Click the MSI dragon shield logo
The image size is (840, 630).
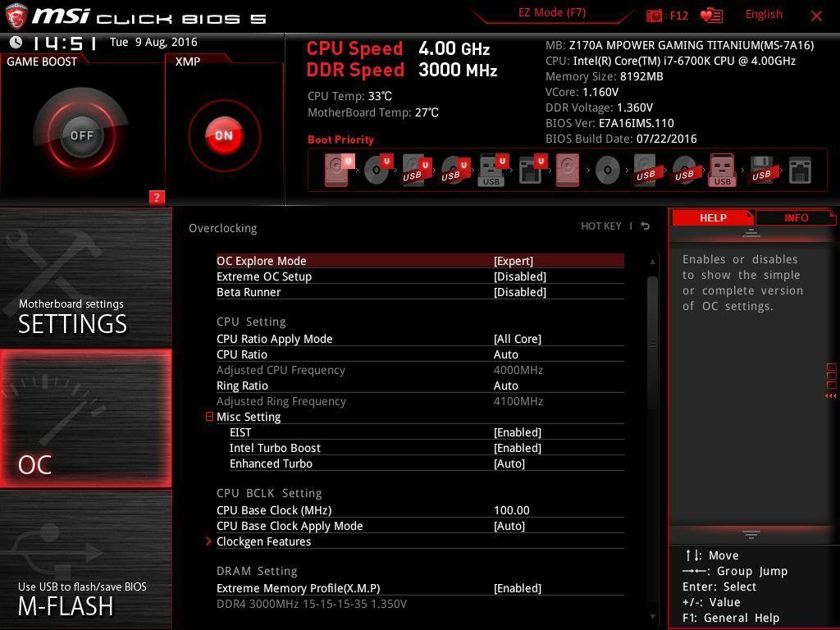point(16,16)
